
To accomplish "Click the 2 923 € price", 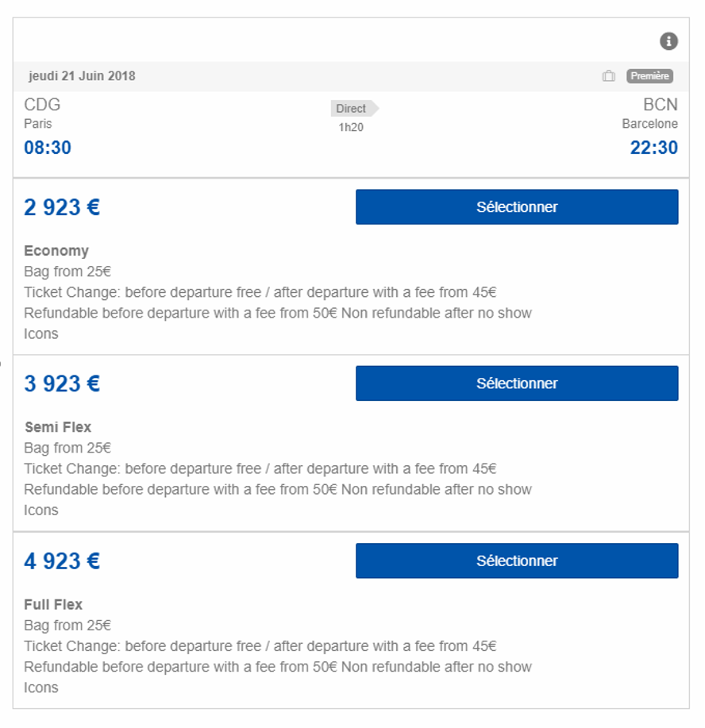I will pos(62,207).
